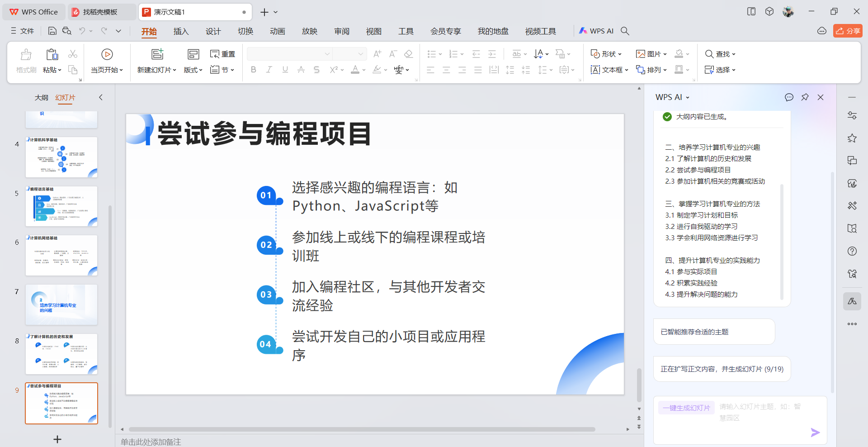Click the star icon in right sidebar

tap(852, 138)
